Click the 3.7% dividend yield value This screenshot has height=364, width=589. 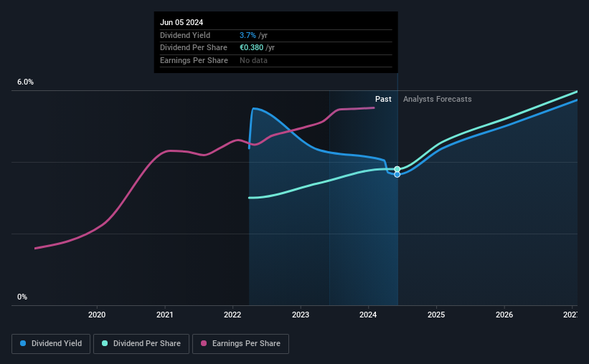pos(248,35)
